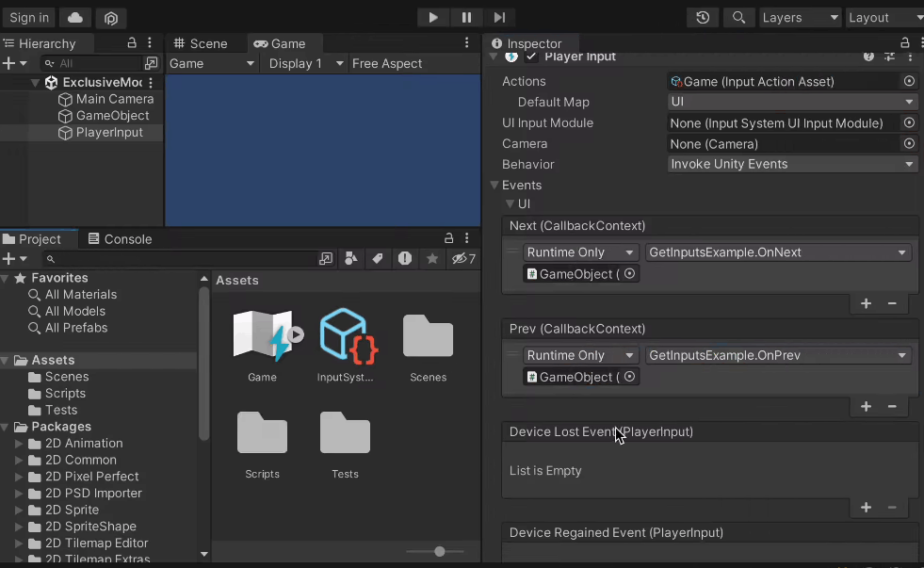Screen dimensions: 924x568
Task: Lock the Hierarchy panel
Action: (132, 43)
